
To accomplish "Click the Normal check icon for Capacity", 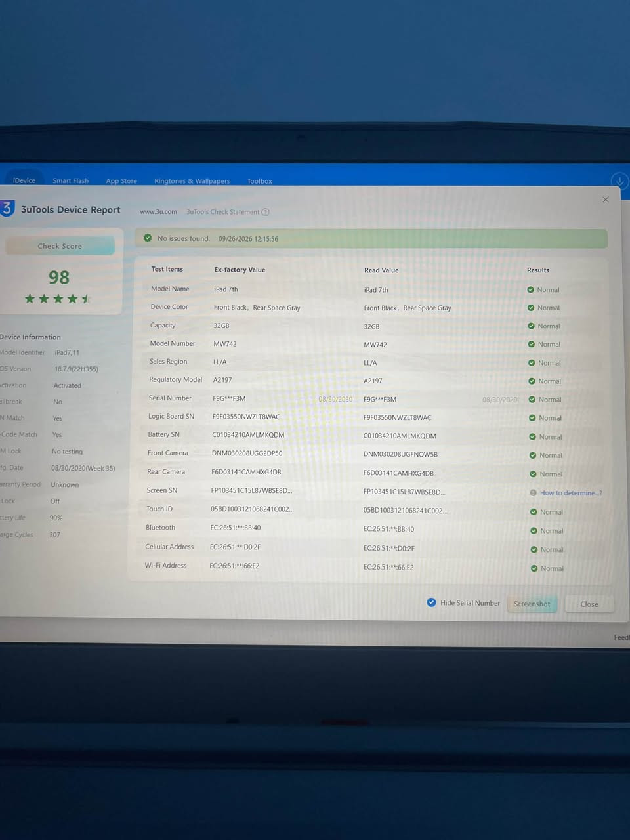I will [x=532, y=325].
